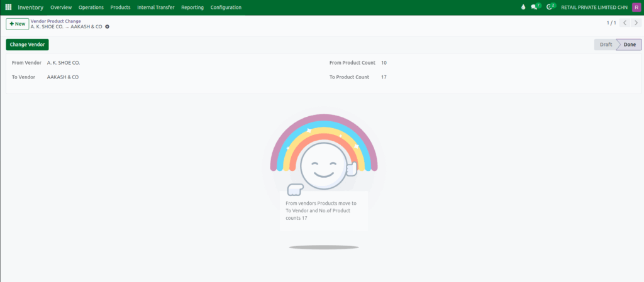The image size is (644, 282).
Task: Click the To Product Count value 17
Action: click(x=384, y=77)
